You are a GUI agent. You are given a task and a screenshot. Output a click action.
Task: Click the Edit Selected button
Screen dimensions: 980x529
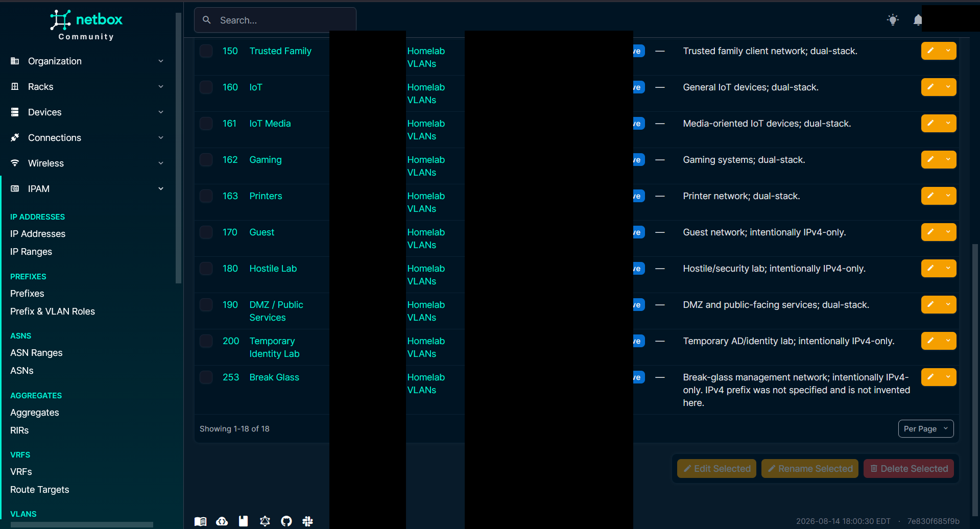coord(716,468)
